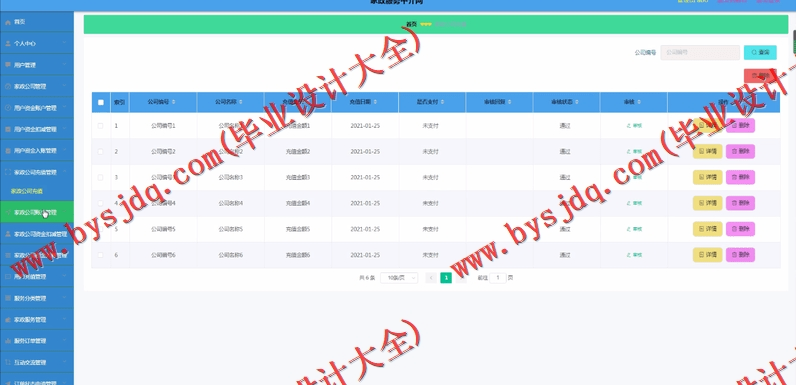Select 用户资金入账管理 in the sidebar
The image size is (796, 385).
(x=37, y=151)
